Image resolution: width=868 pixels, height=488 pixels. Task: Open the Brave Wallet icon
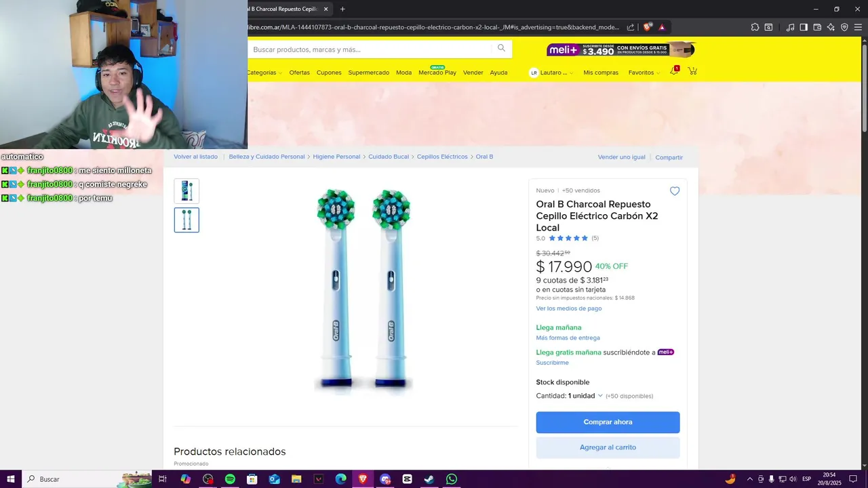(x=817, y=27)
